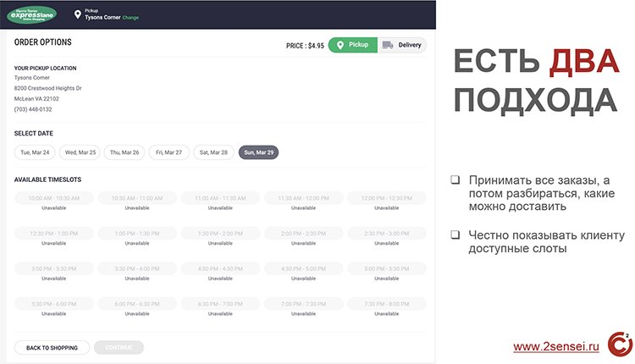Click the '8200 Crestwood Heights Dr' address line
The image size is (635, 364).
47,88
